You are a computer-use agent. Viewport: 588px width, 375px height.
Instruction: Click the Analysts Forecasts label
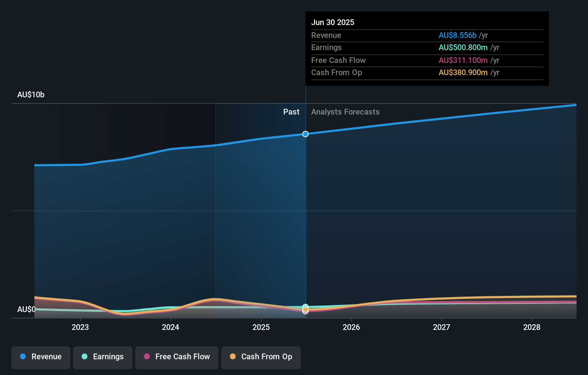click(345, 112)
